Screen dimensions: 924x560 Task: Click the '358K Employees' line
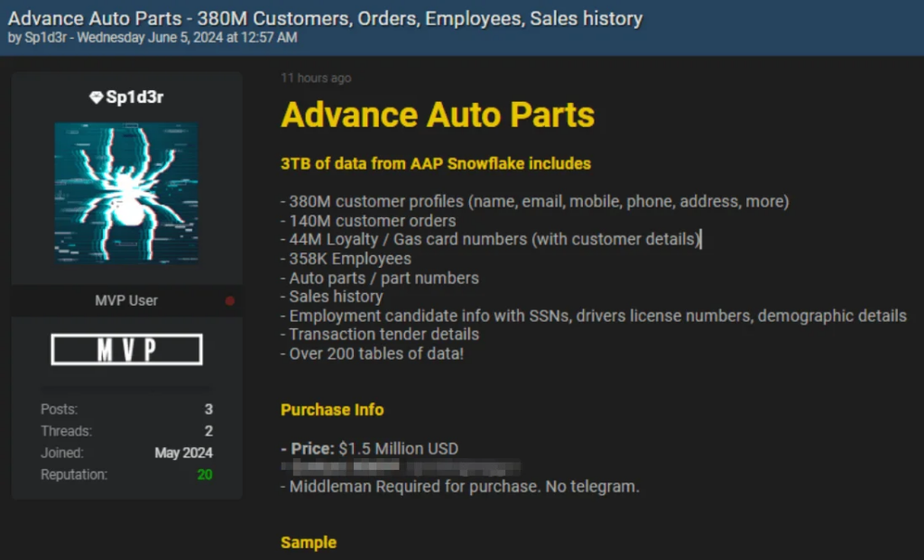coord(346,259)
